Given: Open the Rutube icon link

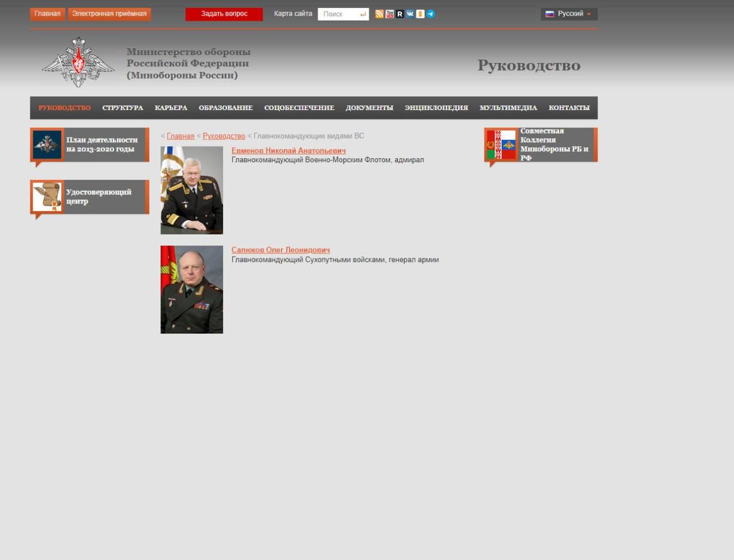Looking at the screenshot, I should [400, 14].
